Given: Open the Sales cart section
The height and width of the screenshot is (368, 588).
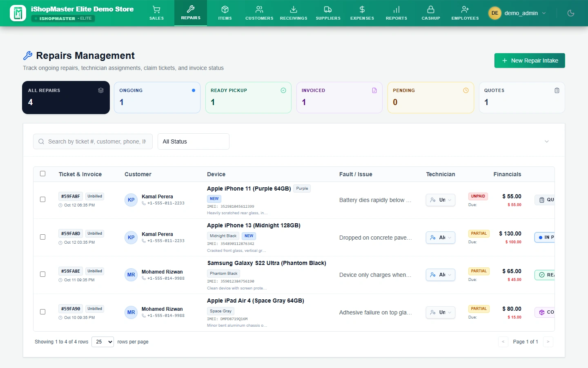Looking at the screenshot, I should [x=156, y=13].
